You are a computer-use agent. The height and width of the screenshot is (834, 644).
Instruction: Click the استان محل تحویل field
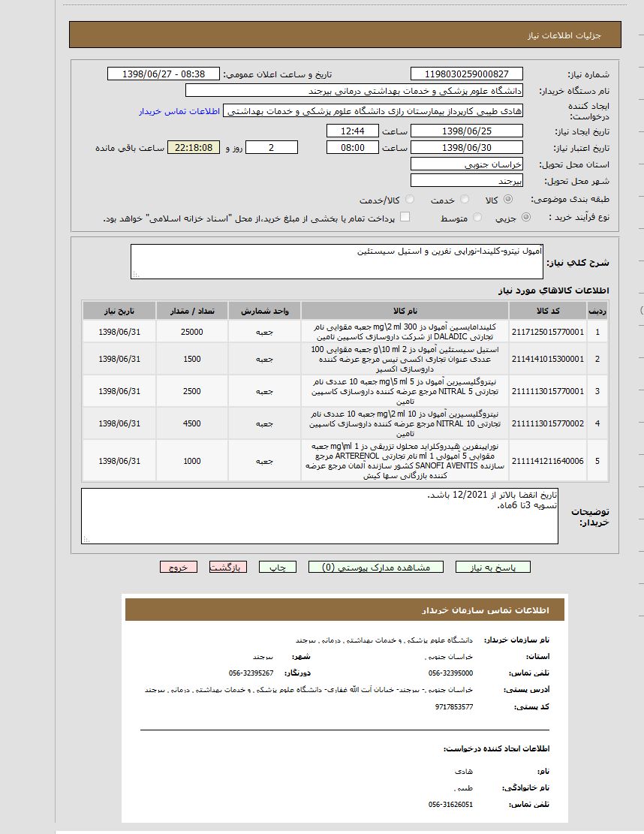click(467, 164)
